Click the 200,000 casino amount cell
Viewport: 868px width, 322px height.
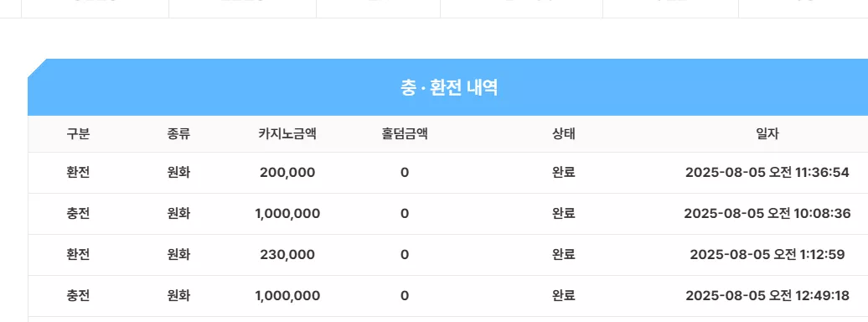pyautogui.click(x=287, y=173)
